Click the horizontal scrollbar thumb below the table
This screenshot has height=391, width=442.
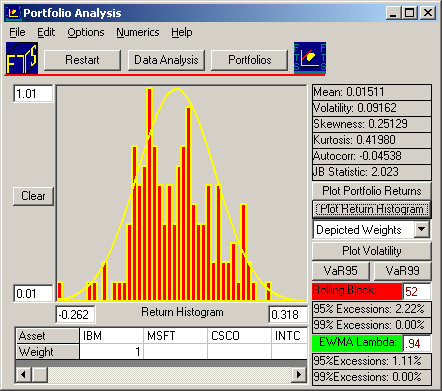coord(40,375)
